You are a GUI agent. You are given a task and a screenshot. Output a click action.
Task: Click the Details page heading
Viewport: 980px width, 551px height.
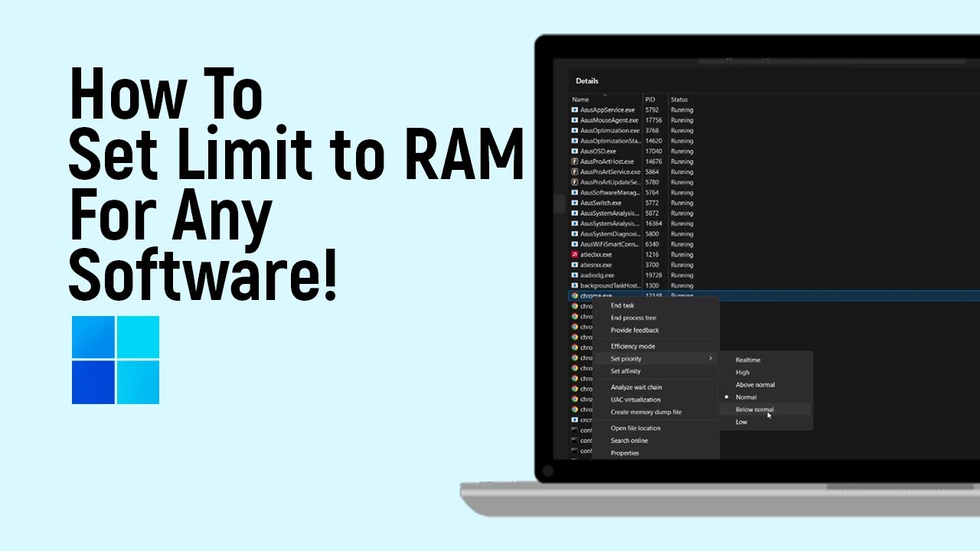(587, 81)
